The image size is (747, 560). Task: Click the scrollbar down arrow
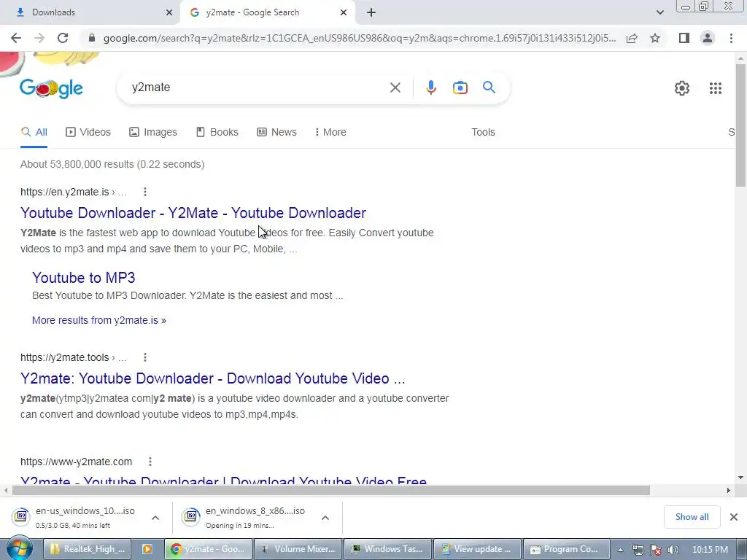point(740,478)
